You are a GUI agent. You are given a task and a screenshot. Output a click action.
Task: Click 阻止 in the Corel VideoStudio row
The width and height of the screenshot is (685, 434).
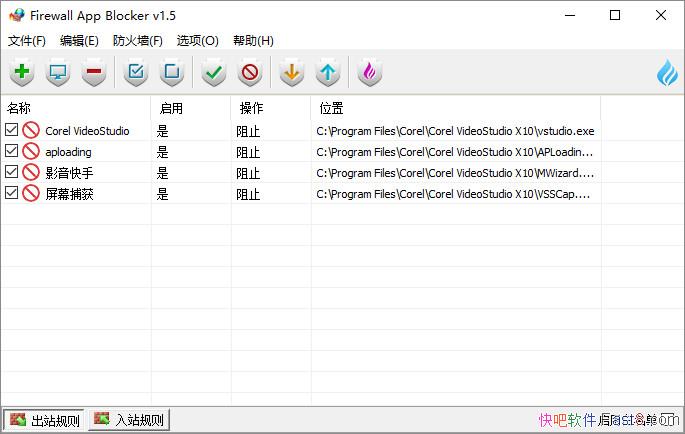click(248, 131)
